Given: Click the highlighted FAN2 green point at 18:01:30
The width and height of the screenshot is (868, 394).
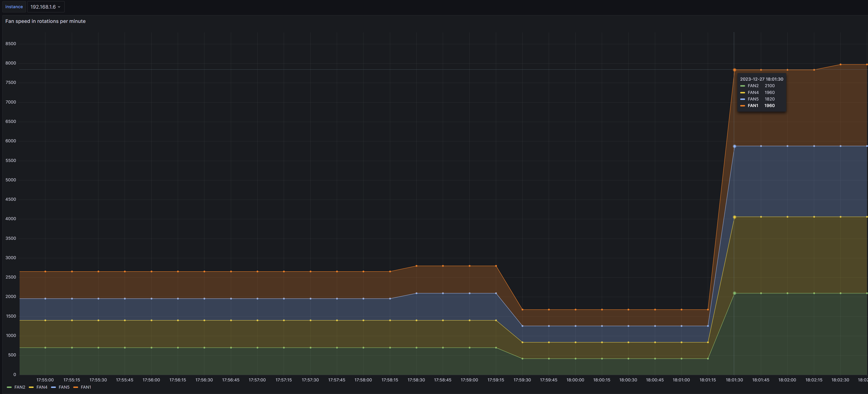Looking at the screenshot, I should pyautogui.click(x=734, y=293).
